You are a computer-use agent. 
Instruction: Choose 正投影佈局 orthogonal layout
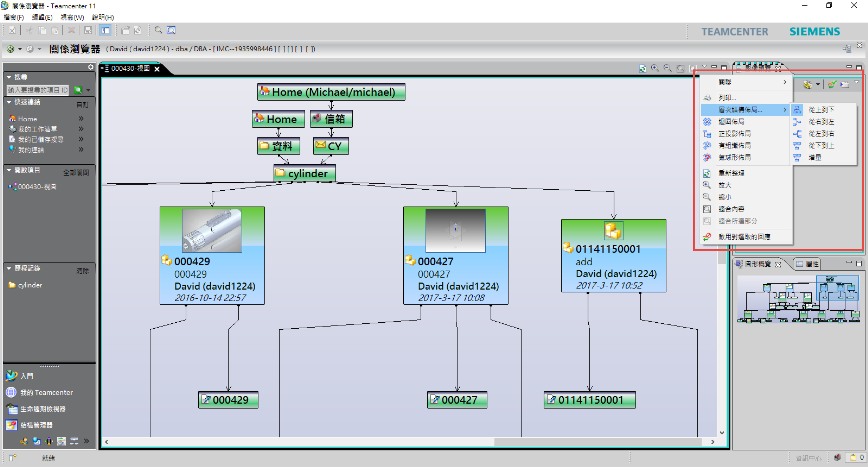click(x=746, y=134)
